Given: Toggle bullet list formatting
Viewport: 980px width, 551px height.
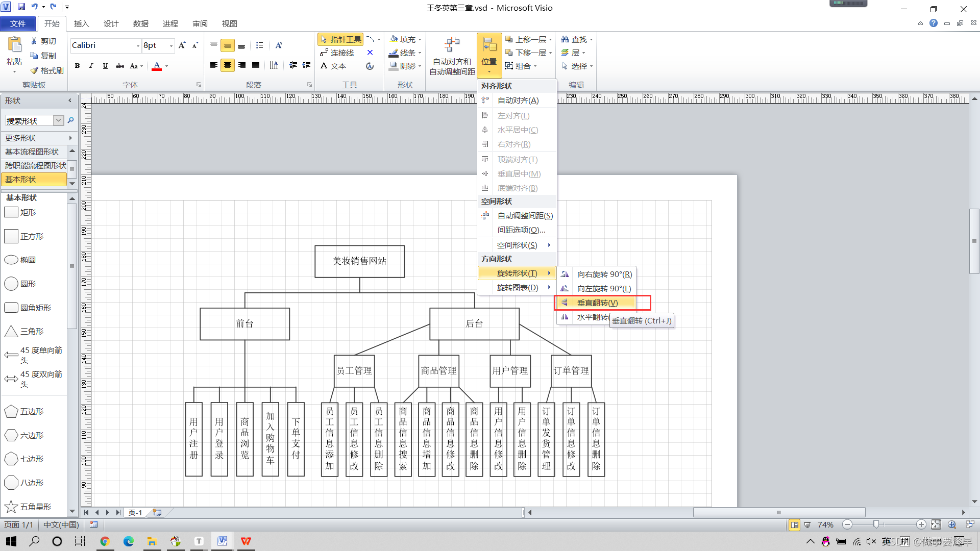Looking at the screenshot, I should [259, 45].
